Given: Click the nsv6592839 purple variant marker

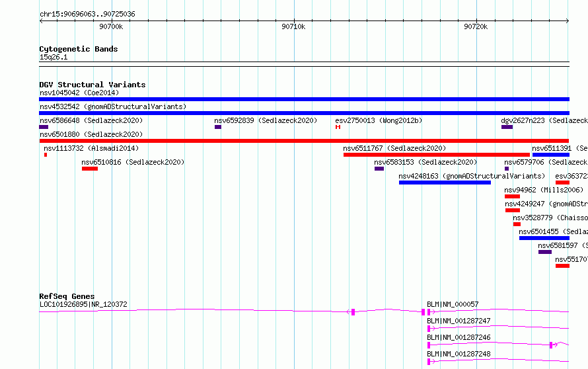Looking at the screenshot, I should (x=218, y=127).
